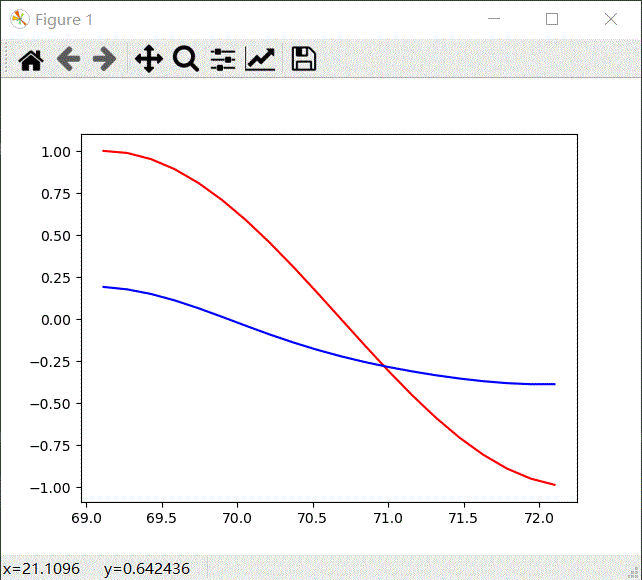This screenshot has height=580, width=642.
Task: Save the figure with floppy icon
Action: pyautogui.click(x=303, y=59)
